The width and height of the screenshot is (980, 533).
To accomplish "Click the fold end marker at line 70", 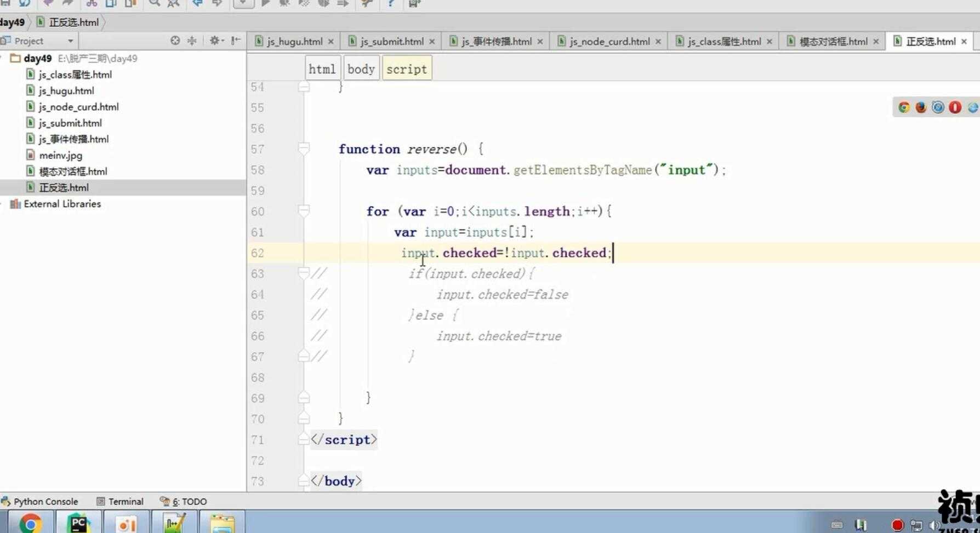I will pyautogui.click(x=304, y=419).
